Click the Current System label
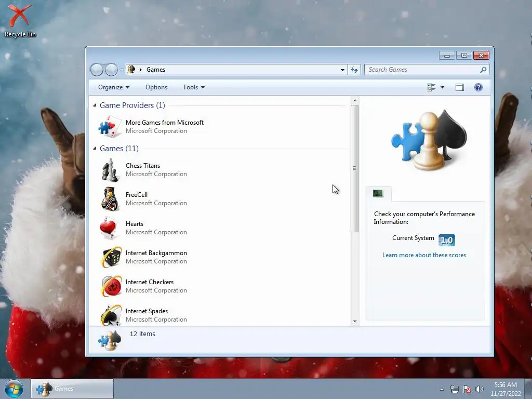532x399 pixels. [x=413, y=238]
